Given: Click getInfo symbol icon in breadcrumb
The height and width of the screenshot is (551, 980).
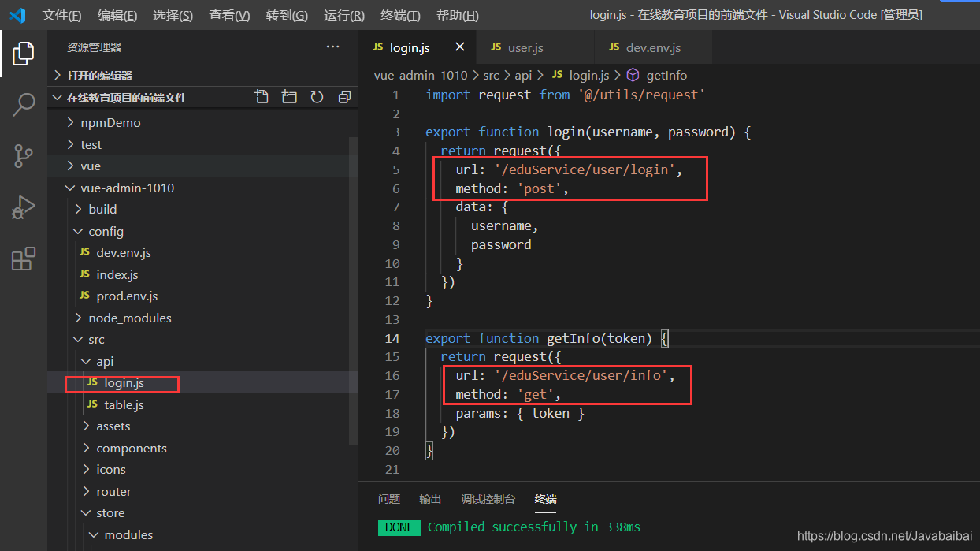Looking at the screenshot, I should pyautogui.click(x=633, y=75).
